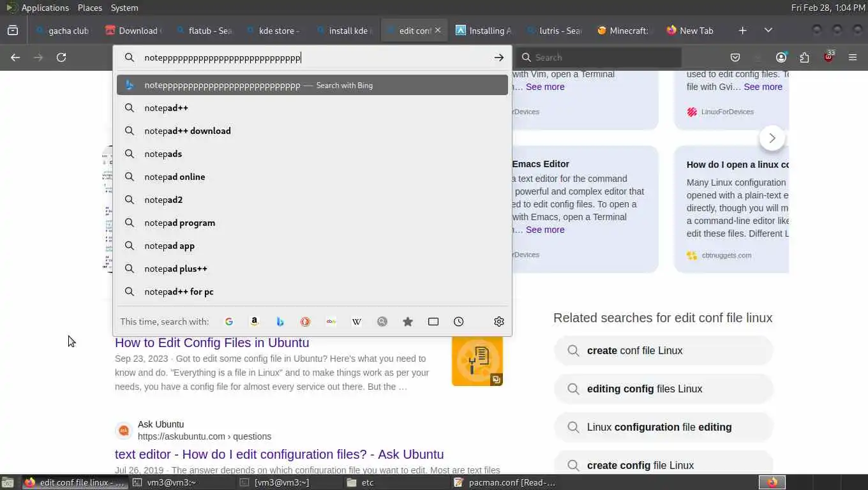Switch to gacha club tab

click(x=63, y=31)
